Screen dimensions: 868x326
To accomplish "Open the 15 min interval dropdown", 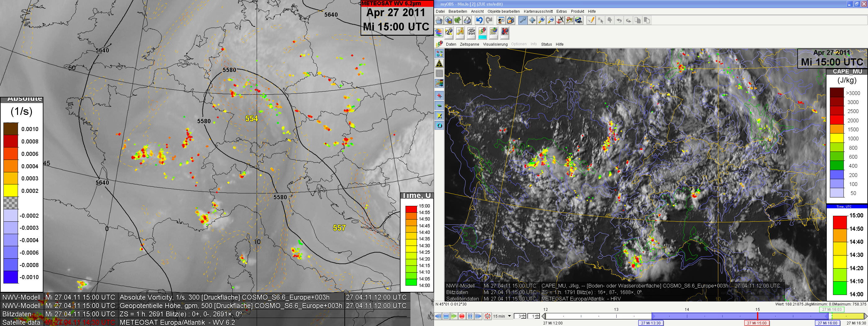I will (509, 316).
